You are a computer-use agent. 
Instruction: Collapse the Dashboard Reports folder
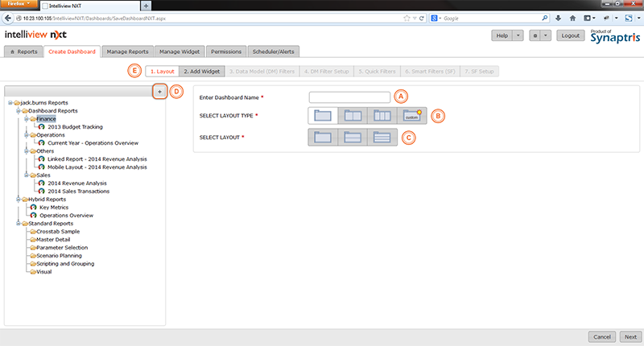[18, 111]
